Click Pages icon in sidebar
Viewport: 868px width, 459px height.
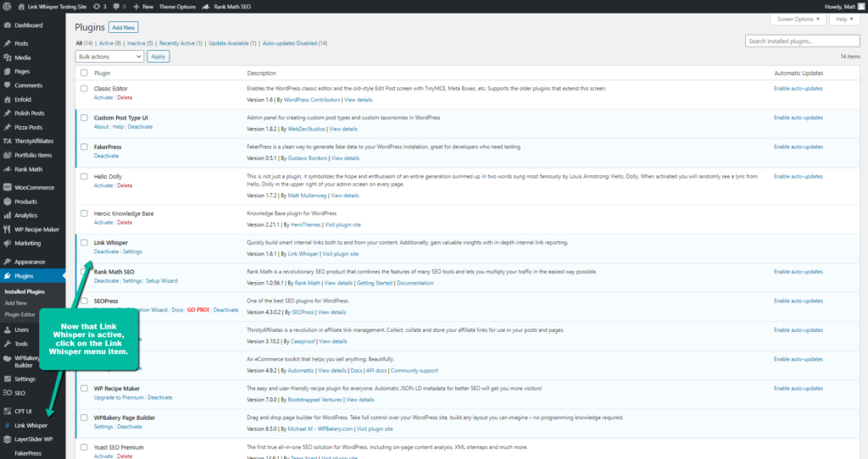pos(7,71)
